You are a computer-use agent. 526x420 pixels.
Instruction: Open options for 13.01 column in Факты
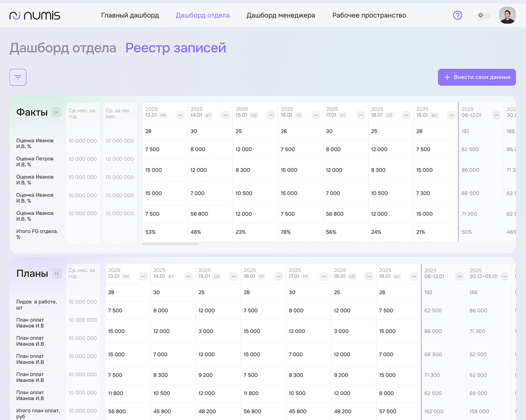click(x=180, y=115)
